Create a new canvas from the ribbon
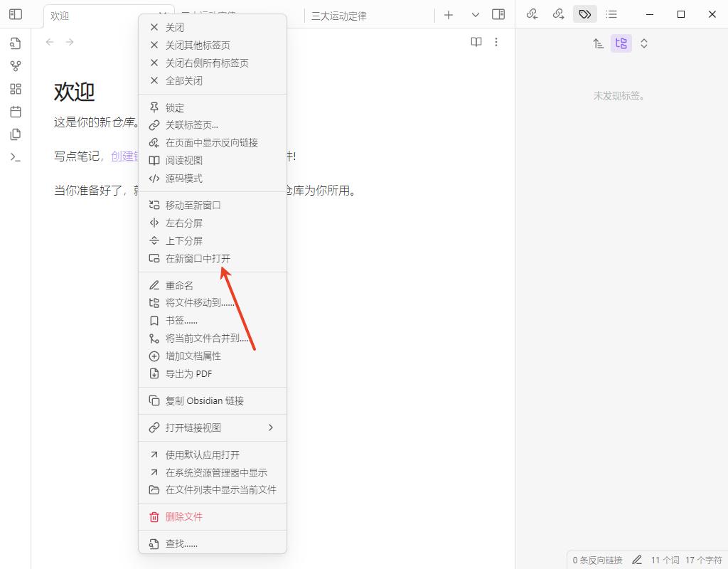Screen dimensions: 728x569 15,89
